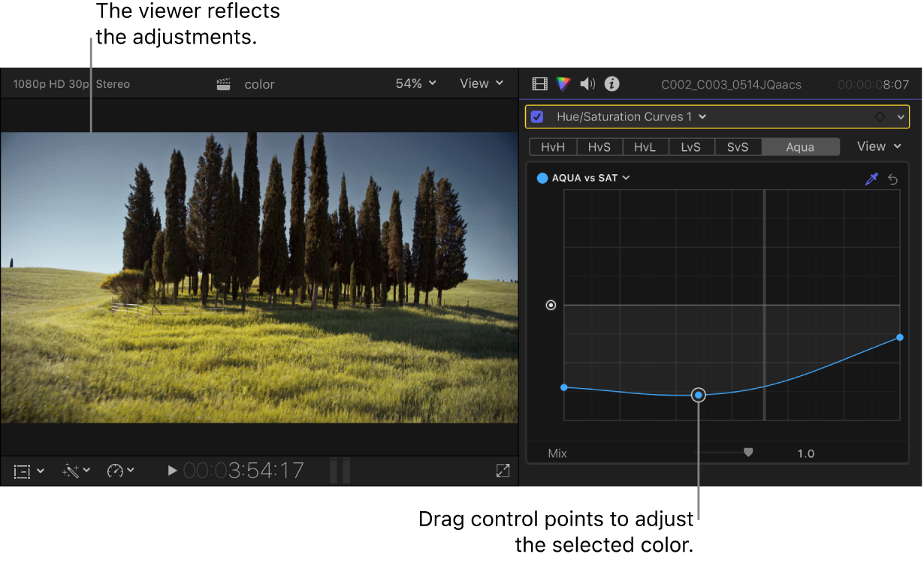This screenshot has width=924, height=566.
Task: Open the Color inspector
Action: click(563, 83)
